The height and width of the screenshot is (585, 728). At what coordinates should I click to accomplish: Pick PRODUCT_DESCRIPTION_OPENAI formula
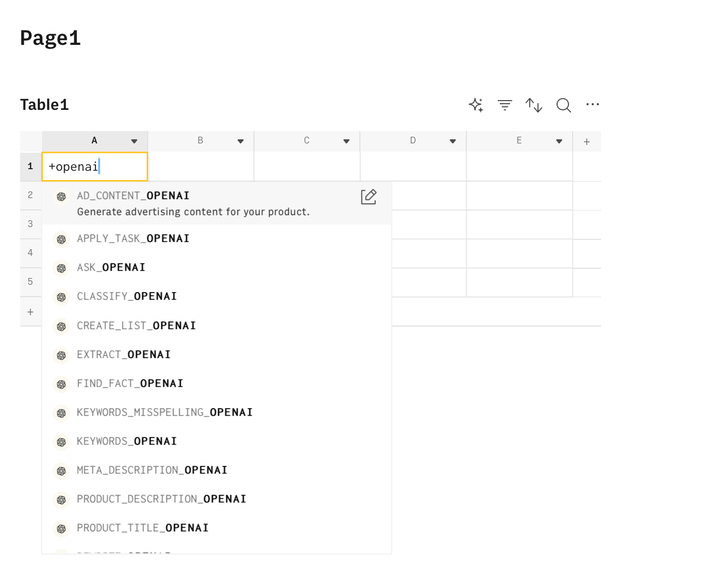coord(216,499)
